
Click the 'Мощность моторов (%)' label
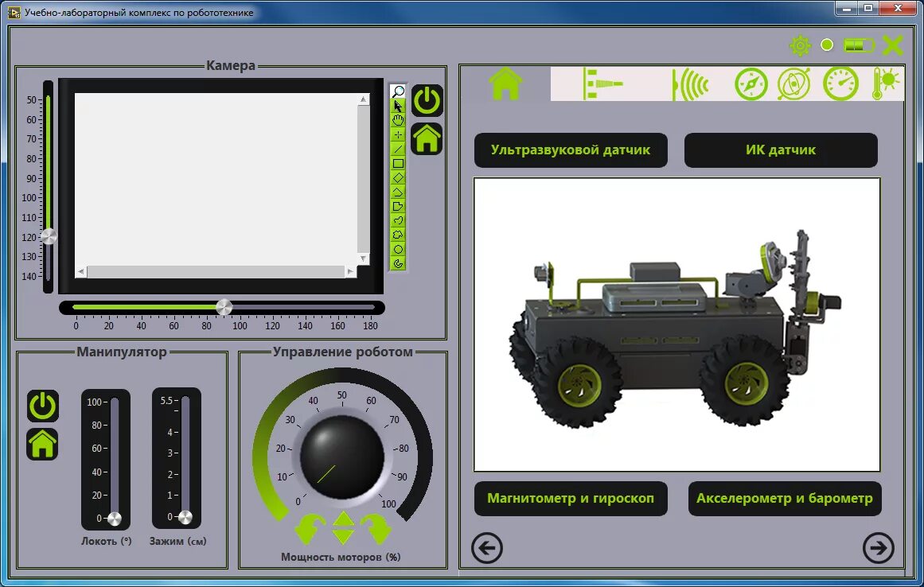[x=341, y=557]
